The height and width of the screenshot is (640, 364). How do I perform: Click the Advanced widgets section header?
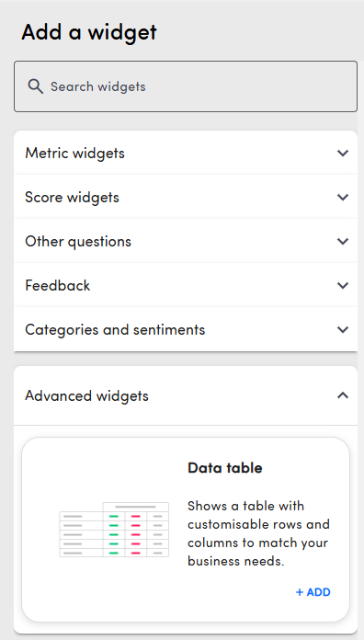[186, 395]
